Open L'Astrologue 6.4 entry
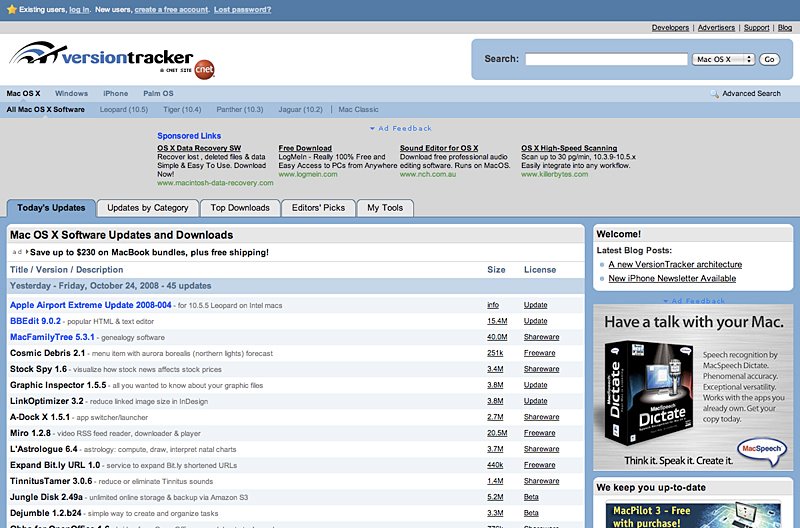Image resolution: width=800 pixels, height=528 pixels. click(43, 449)
